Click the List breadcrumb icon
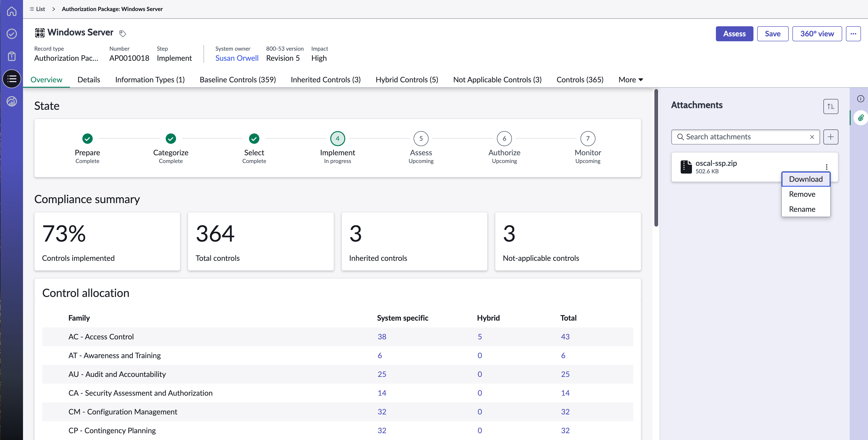Image resolution: width=868 pixels, height=440 pixels. [x=32, y=9]
